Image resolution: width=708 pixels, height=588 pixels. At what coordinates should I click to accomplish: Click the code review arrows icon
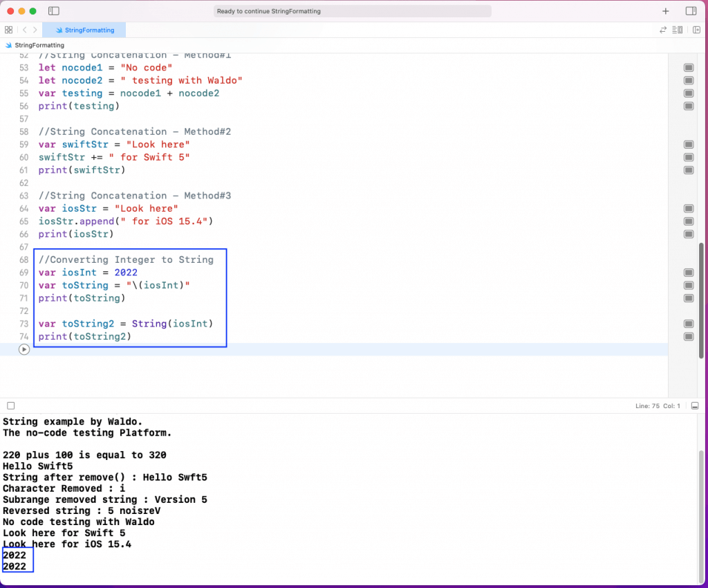664,30
